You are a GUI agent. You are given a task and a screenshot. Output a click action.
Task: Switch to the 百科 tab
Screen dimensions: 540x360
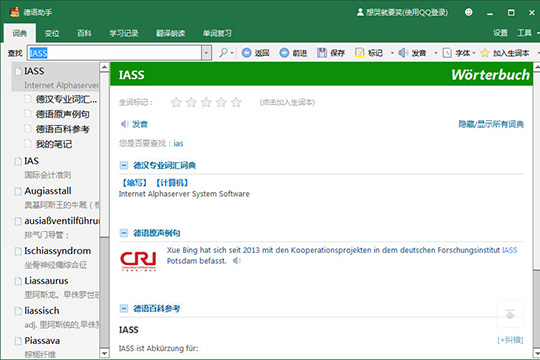coord(84,33)
